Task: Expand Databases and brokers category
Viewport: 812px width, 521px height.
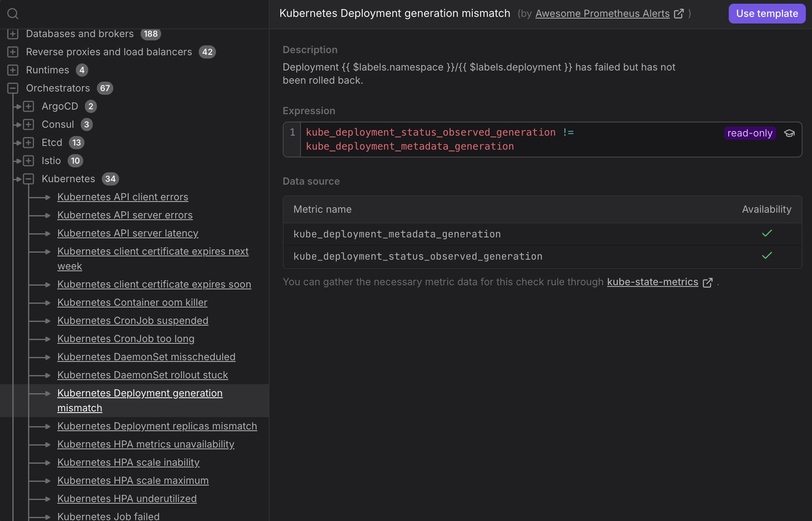Action: (13, 34)
